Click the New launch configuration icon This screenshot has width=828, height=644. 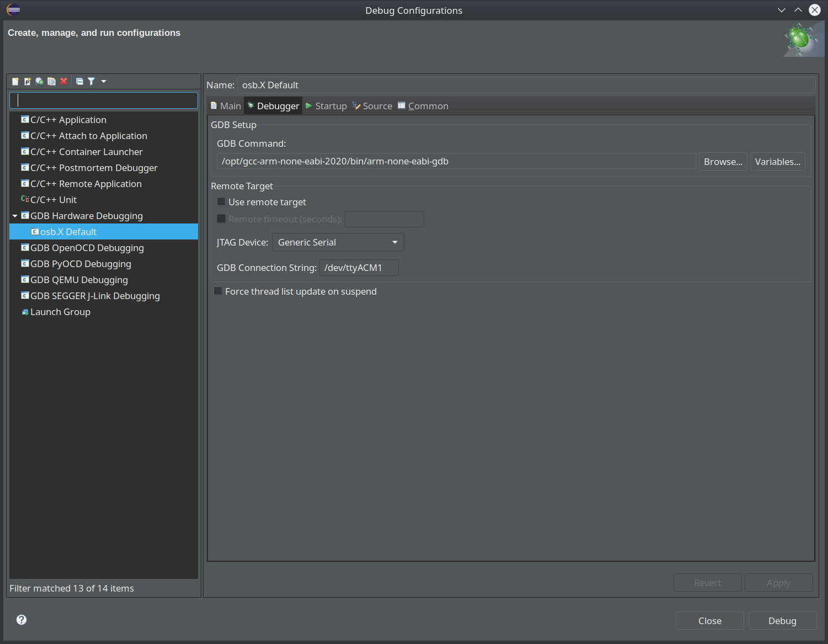[15, 81]
